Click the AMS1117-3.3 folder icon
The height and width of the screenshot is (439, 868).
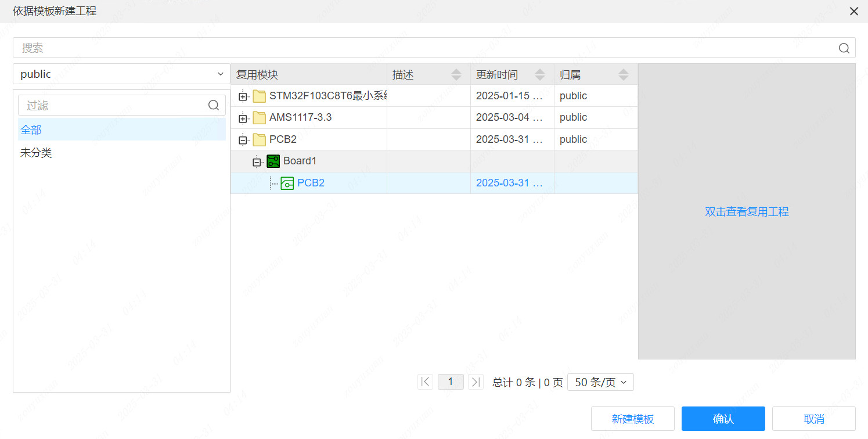tap(260, 118)
